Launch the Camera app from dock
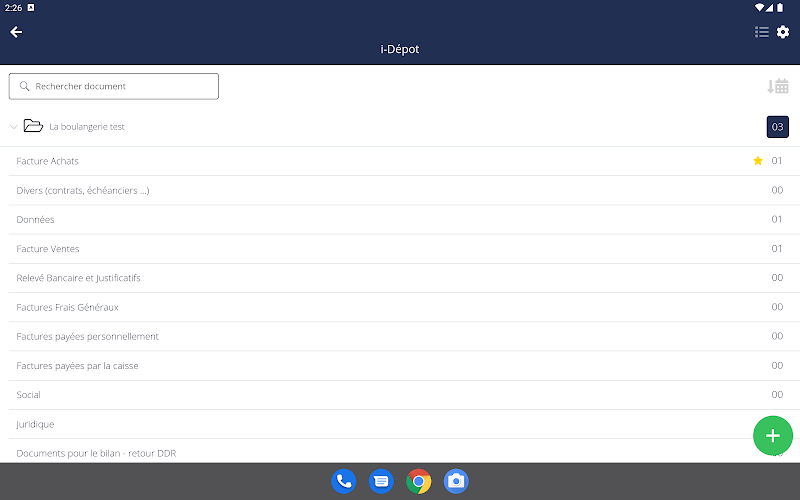This screenshot has width=800, height=500. coord(456,481)
